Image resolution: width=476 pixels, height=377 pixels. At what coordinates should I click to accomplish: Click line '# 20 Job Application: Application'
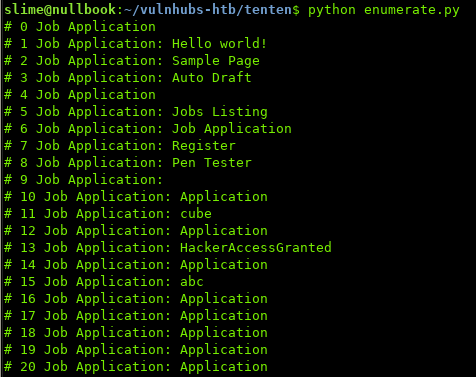coord(136,367)
